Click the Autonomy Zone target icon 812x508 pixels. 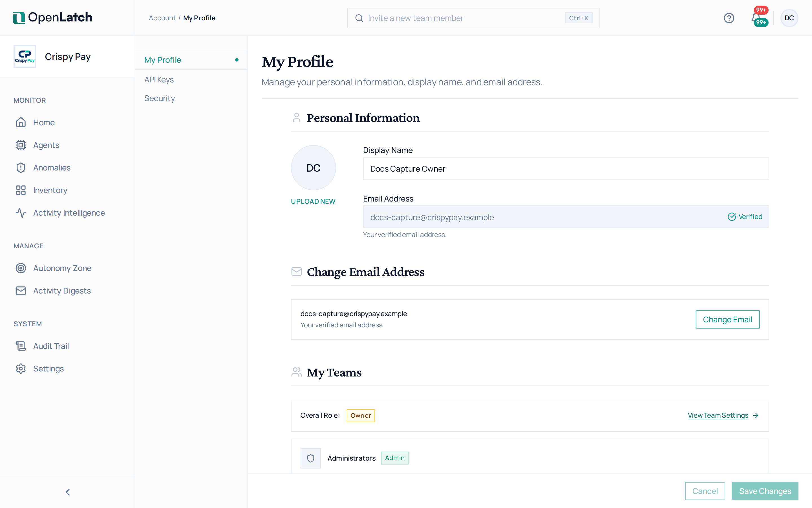21,268
